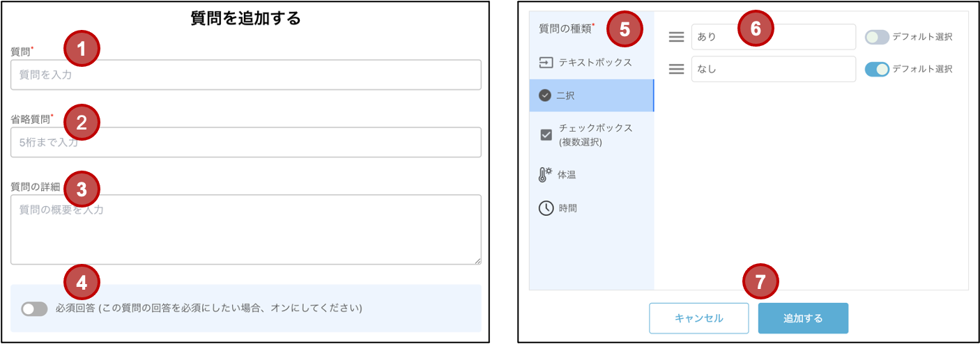This screenshot has height=344, width=980.
Task: Click the 二択 checkmark circle icon
Action: (545, 96)
